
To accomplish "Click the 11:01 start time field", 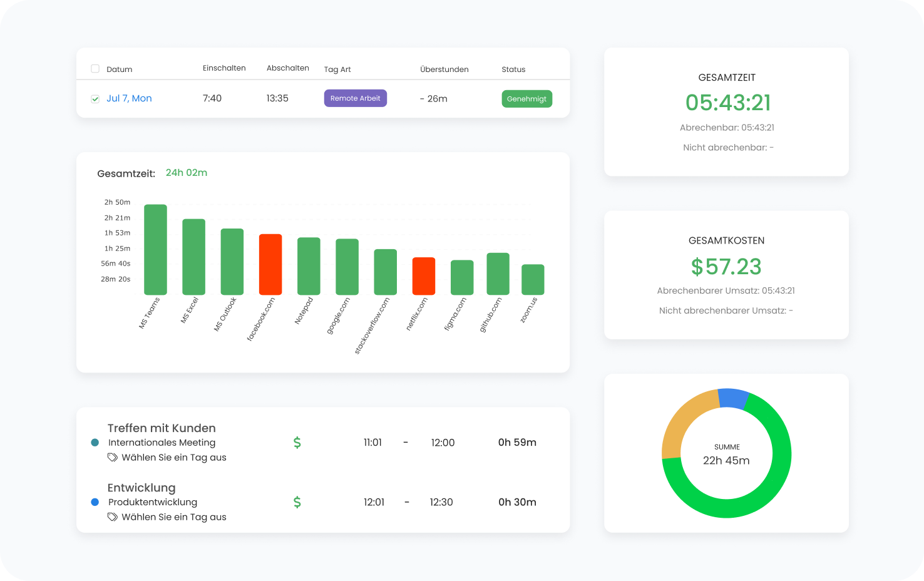I will 372,443.
